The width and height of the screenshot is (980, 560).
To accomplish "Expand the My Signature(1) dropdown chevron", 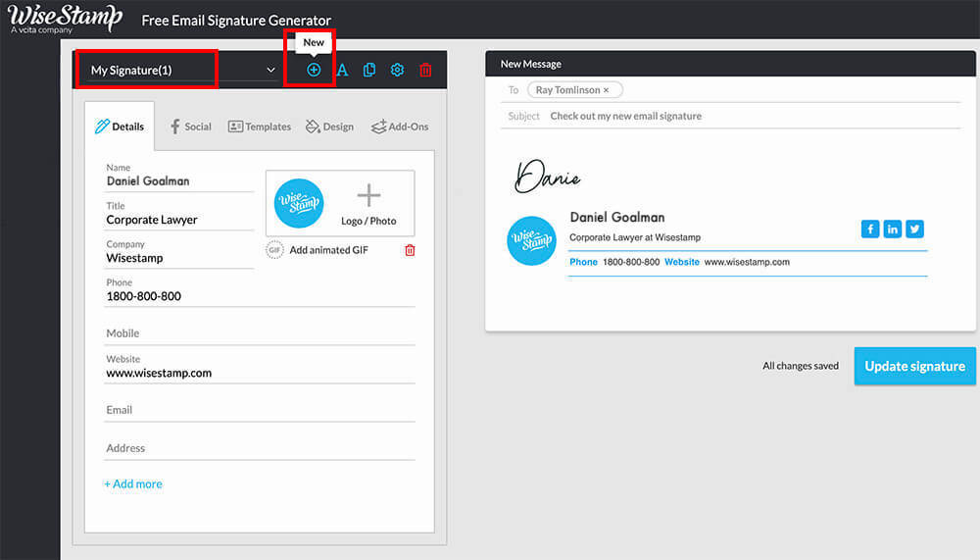I will [x=270, y=70].
